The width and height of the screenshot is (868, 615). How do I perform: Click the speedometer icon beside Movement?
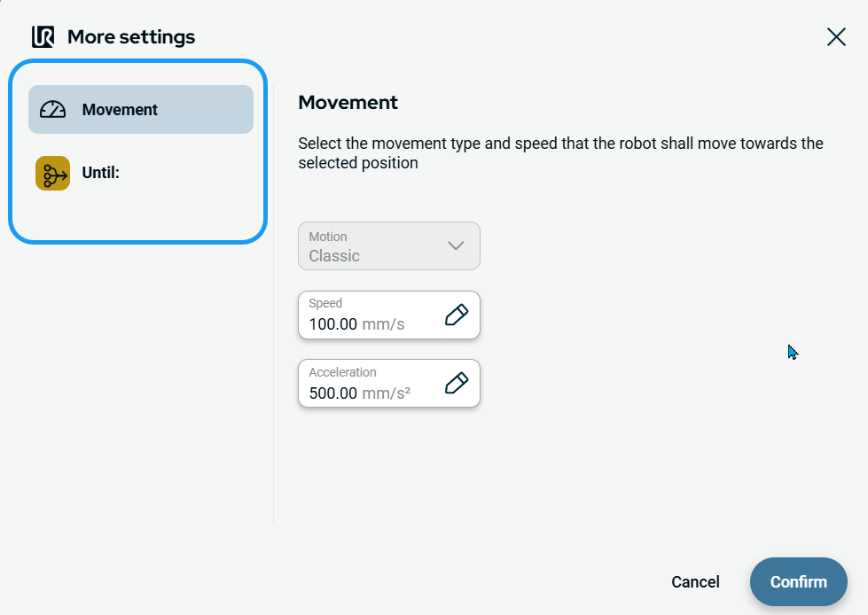coord(53,110)
